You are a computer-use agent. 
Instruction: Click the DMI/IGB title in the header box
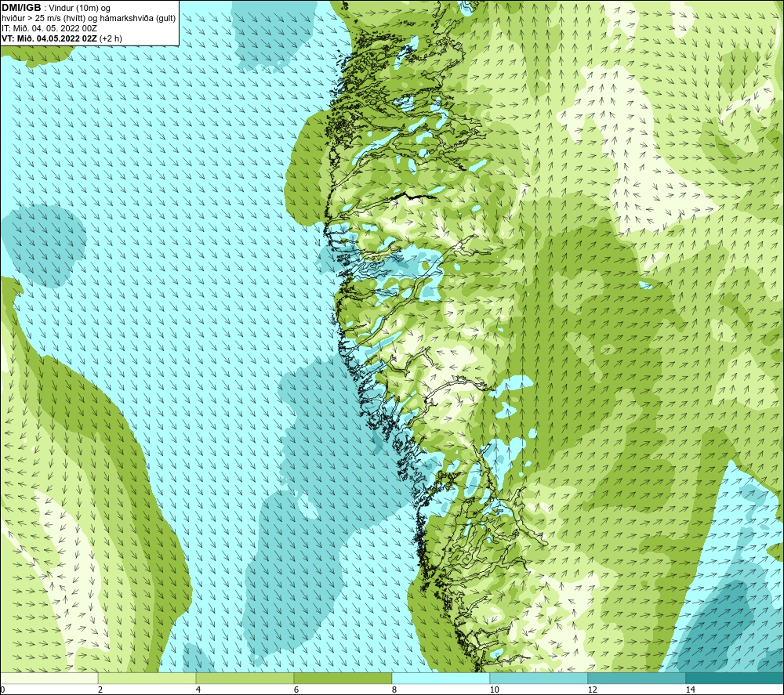tap(21, 8)
